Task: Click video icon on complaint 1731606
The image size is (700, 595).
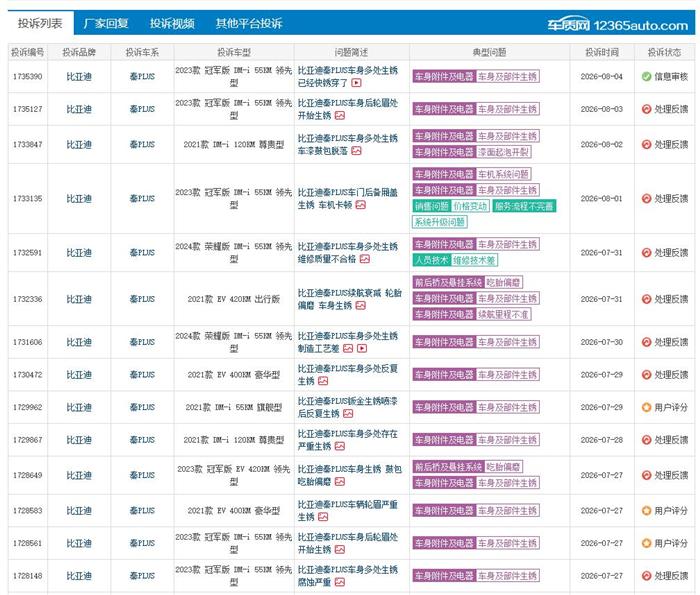Action: (x=362, y=349)
